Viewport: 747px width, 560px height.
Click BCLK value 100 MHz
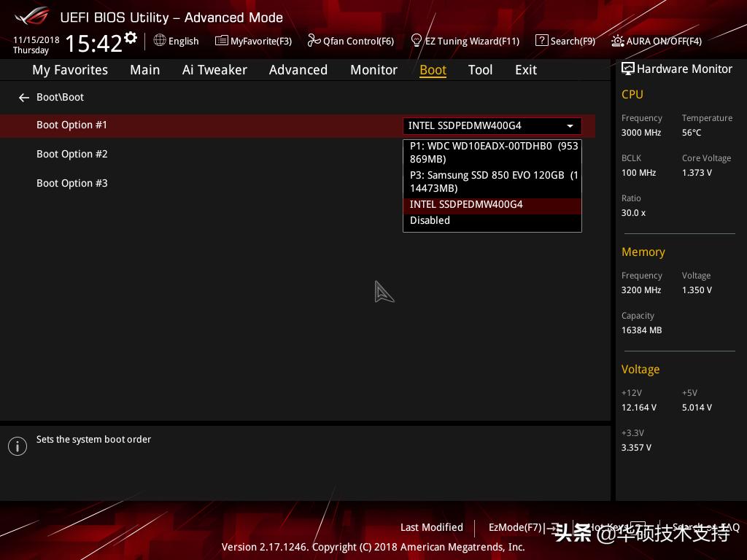(x=638, y=172)
